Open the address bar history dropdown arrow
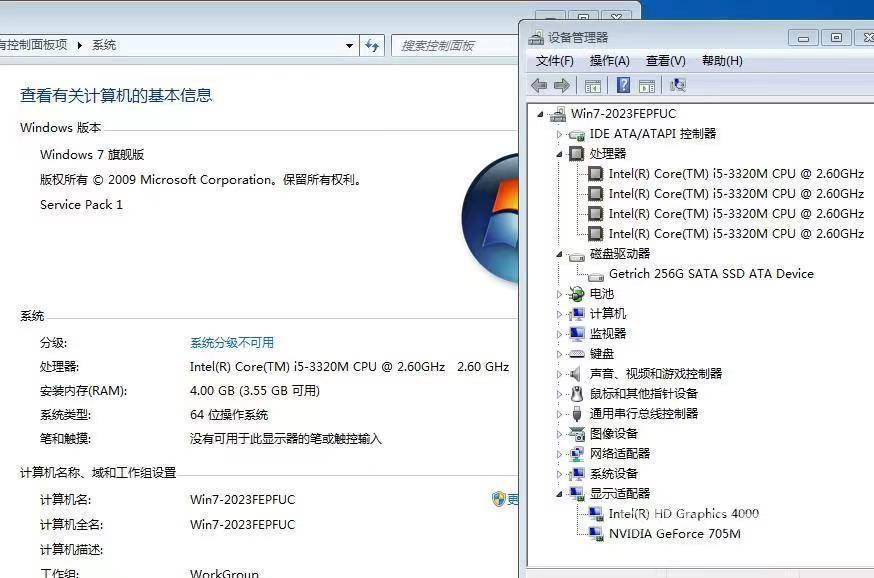 (349, 46)
